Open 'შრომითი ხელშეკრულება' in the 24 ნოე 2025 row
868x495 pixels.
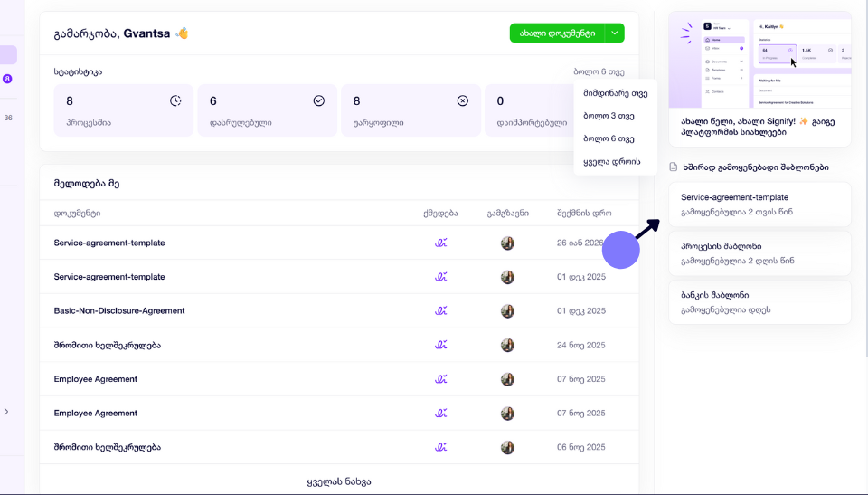tap(108, 345)
